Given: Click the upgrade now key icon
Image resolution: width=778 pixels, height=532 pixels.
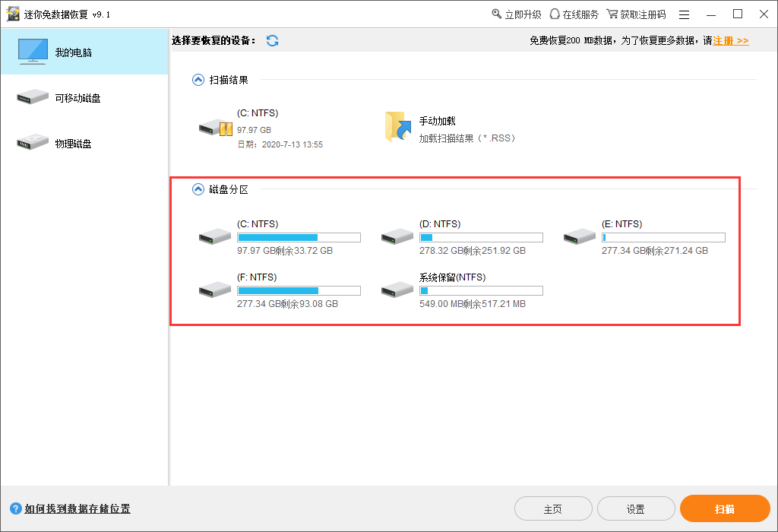Looking at the screenshot, I should (x=496, y=14).
